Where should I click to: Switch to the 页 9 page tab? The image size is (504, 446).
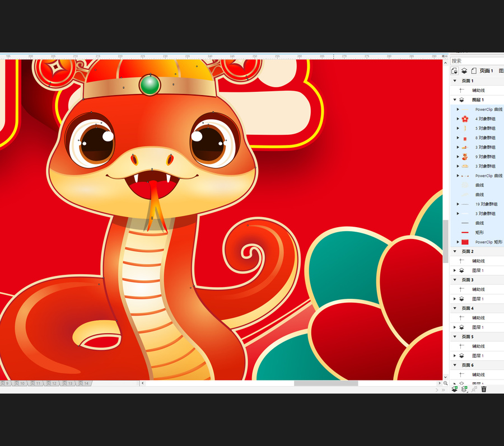5,383
